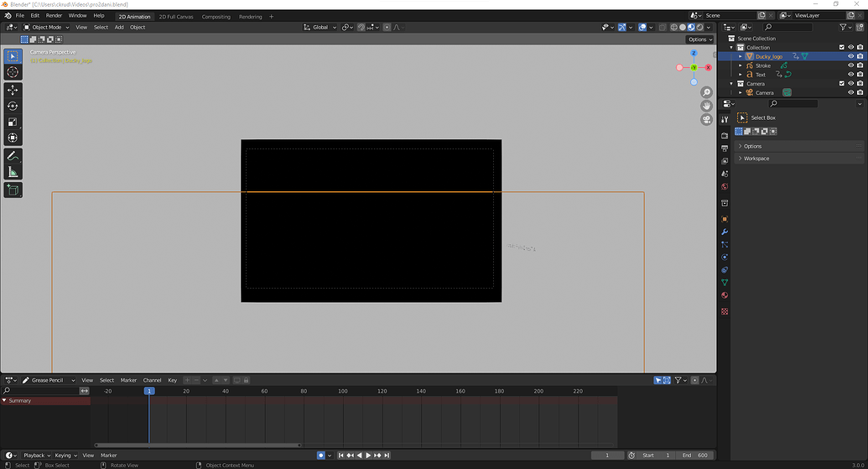Open the Output properties tab
The width and height of the screenshot is (868, 469).
coord(725,149)
